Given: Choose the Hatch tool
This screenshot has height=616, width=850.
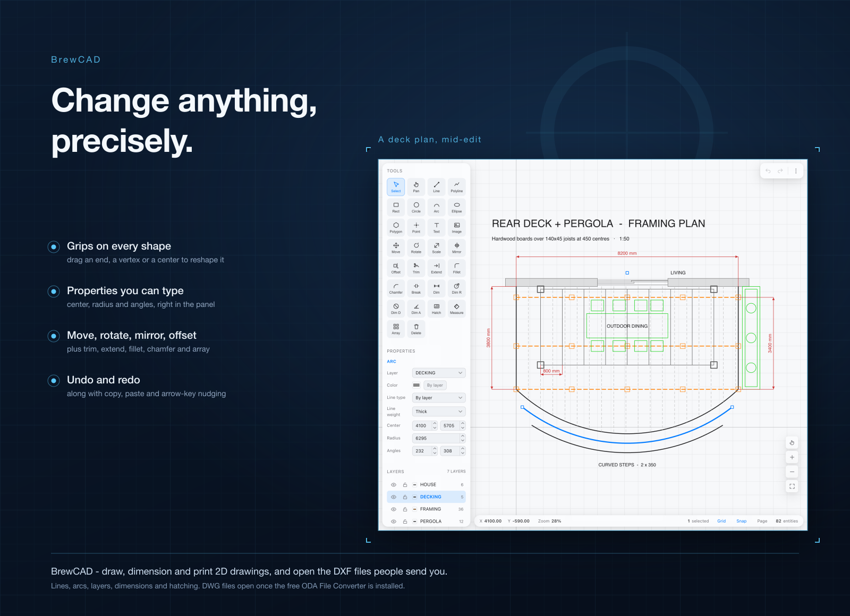Looking at the screenshot, I should 436,309.
